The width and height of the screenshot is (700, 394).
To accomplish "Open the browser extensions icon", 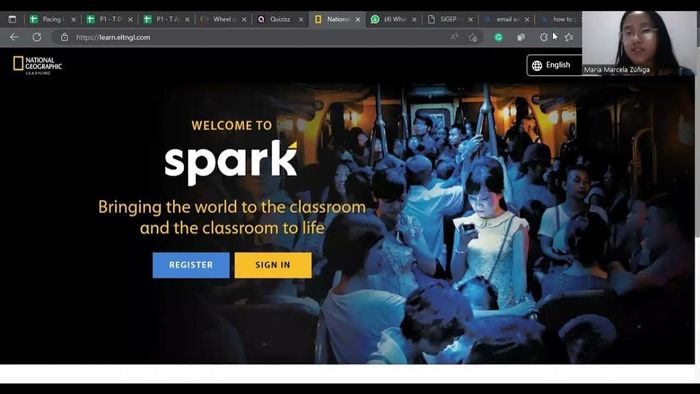I will (543, 37).
